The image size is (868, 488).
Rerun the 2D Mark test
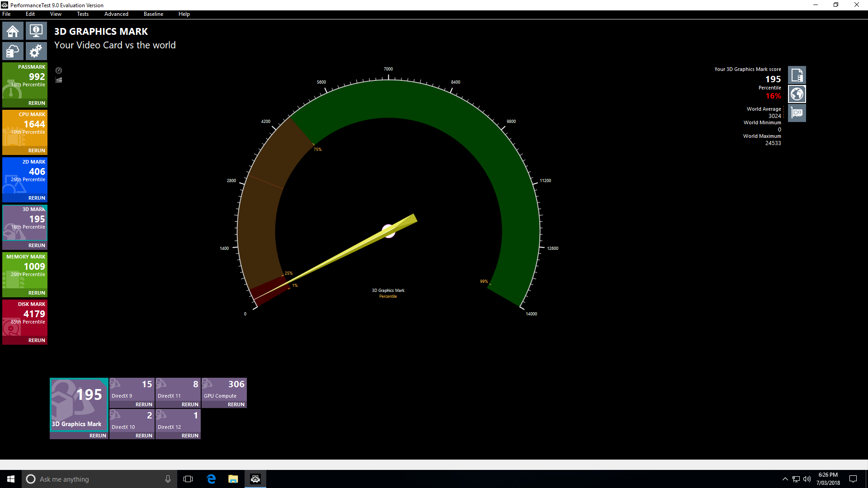(x=37, y=198)
